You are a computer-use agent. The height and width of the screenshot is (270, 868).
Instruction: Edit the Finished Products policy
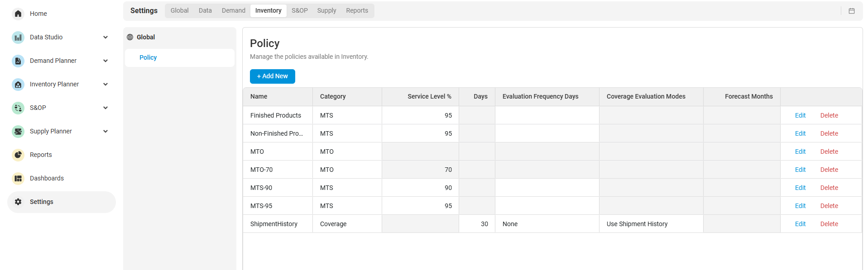pos(800,115)
